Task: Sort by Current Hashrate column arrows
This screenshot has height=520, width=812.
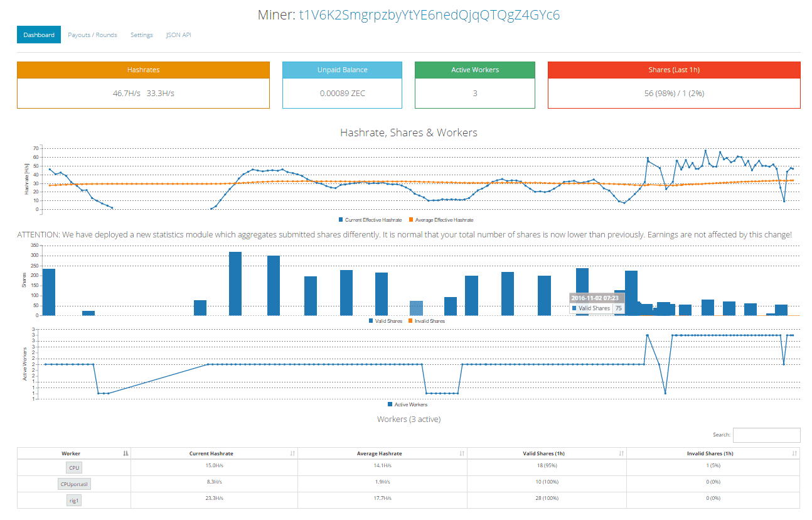Action: [x=292, y=453]
